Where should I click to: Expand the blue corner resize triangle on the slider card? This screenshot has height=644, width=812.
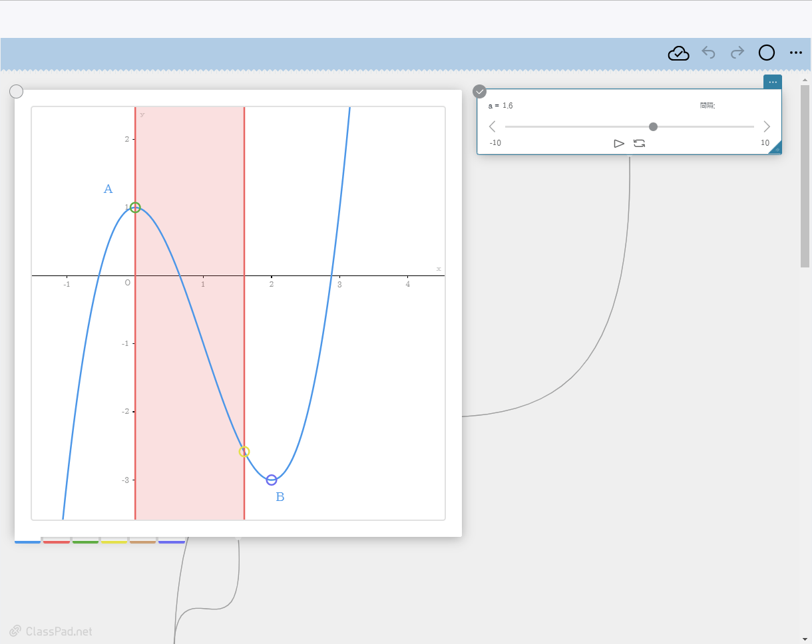776,150
